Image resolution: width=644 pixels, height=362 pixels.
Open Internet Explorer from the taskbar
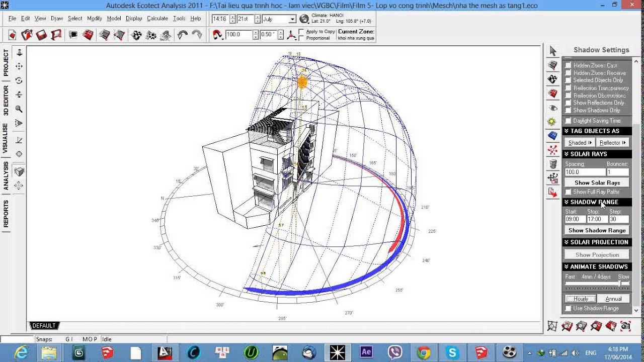coord(21,352)
